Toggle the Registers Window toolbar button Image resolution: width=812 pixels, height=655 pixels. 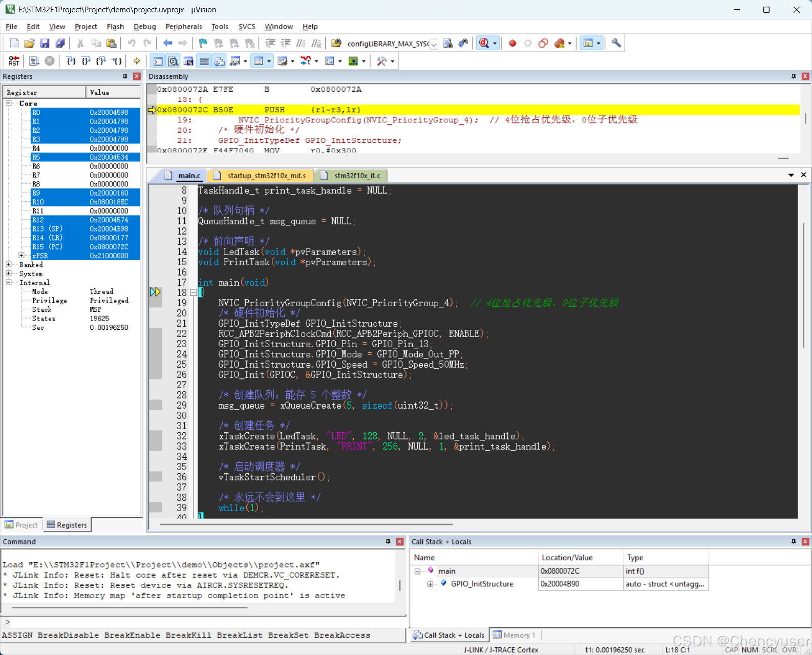(204, 61)
